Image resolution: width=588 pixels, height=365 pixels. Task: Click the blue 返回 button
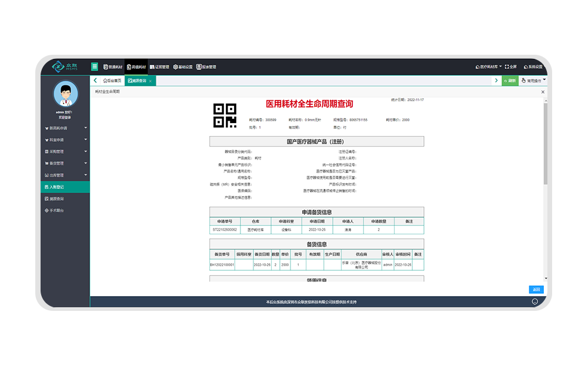(x=536, y=289)
